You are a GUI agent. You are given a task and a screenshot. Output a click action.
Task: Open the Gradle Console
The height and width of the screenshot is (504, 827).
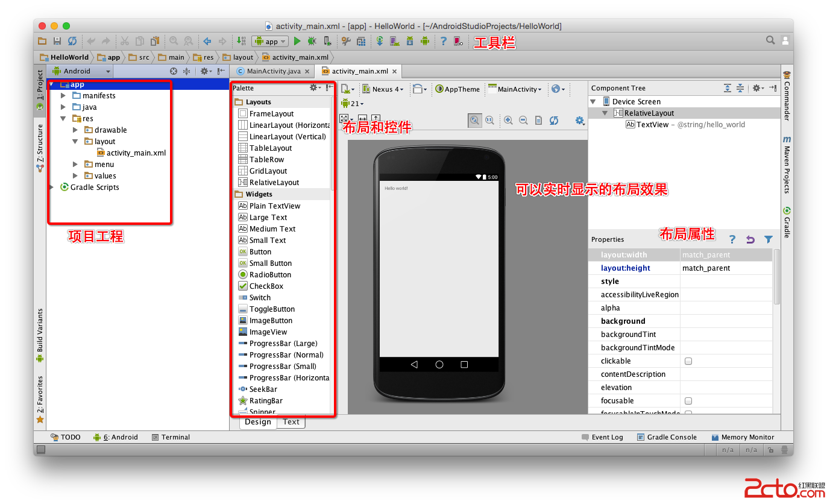point(667,437)
